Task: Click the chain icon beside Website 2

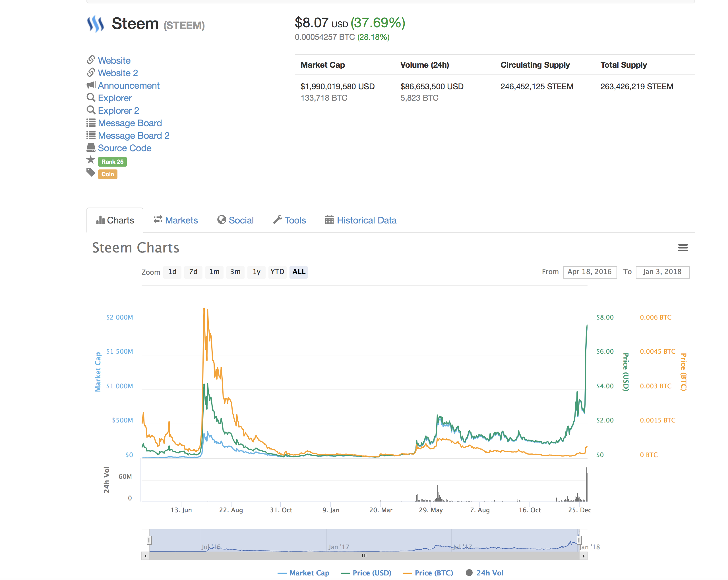Action: [91, 72]
